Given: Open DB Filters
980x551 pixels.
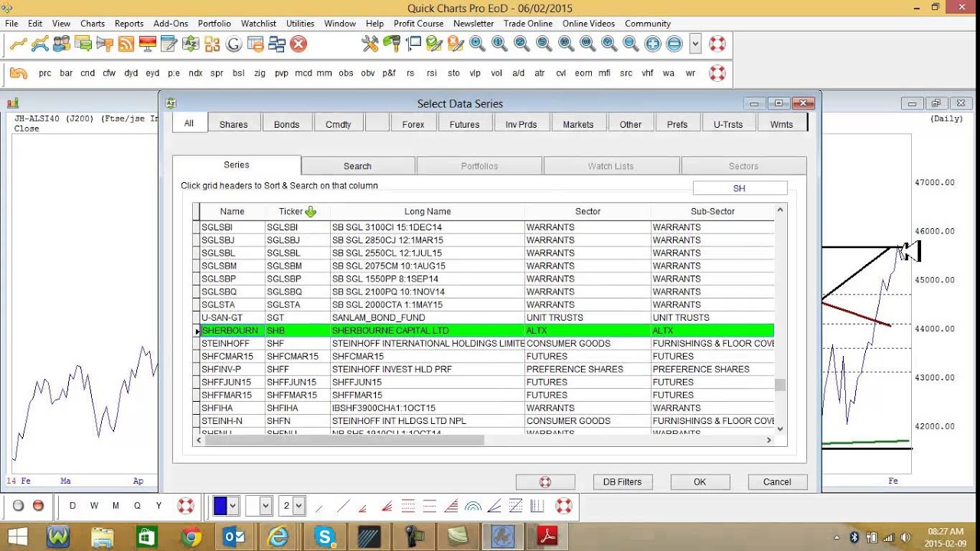Looking at the screenshot, I should coord(622,482).
